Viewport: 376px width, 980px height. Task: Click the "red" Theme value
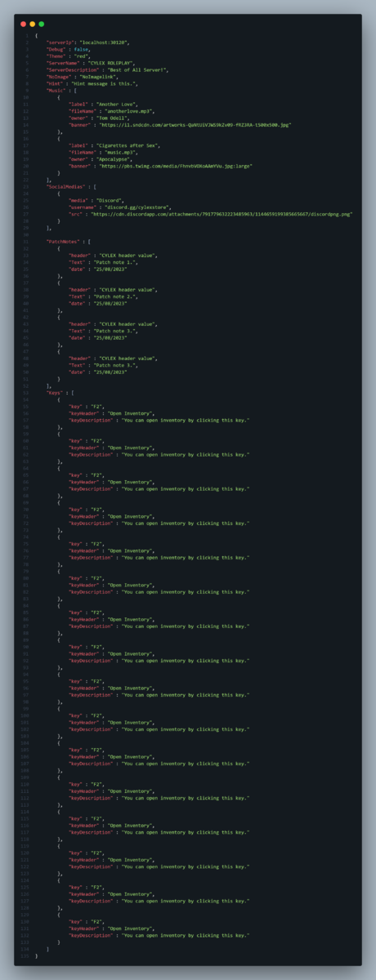point(82,56)
